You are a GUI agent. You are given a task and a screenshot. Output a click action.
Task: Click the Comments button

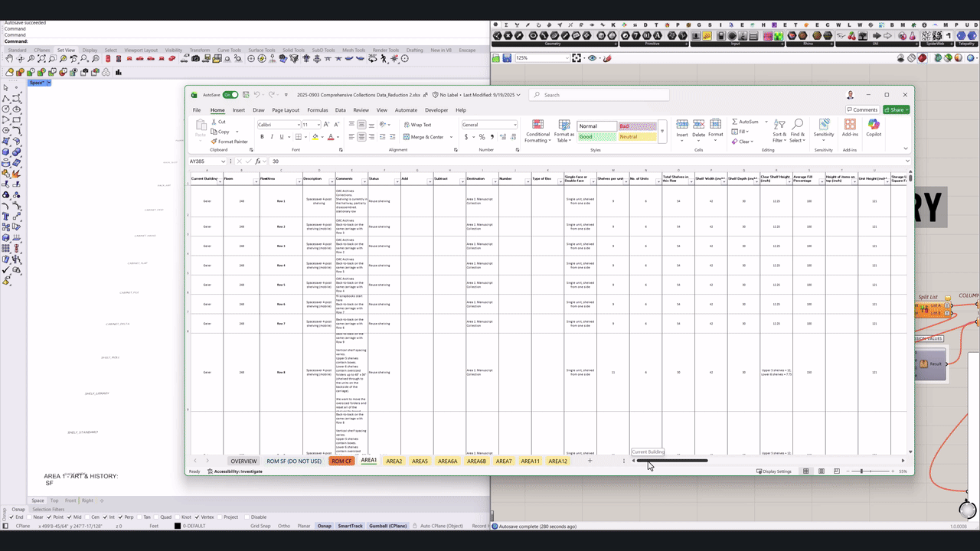863,109
